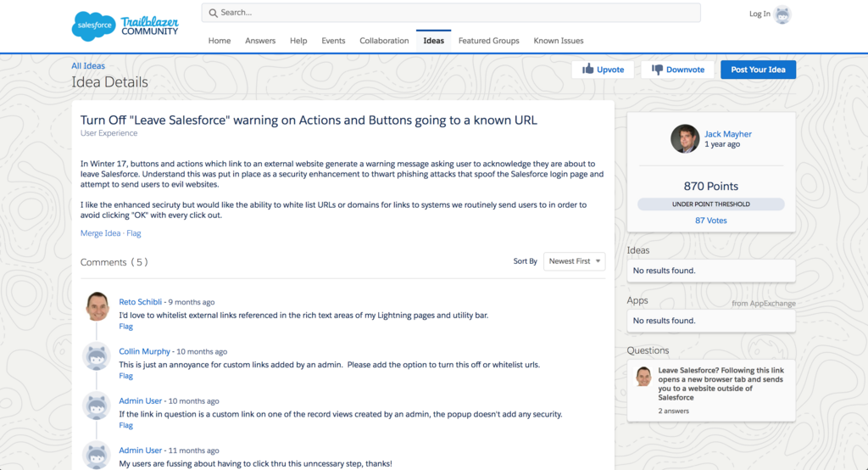Image resolution: width=868 pixels, height=470 pixels.
Task: Click the Merge Idea link
Action: coord(100,233)
